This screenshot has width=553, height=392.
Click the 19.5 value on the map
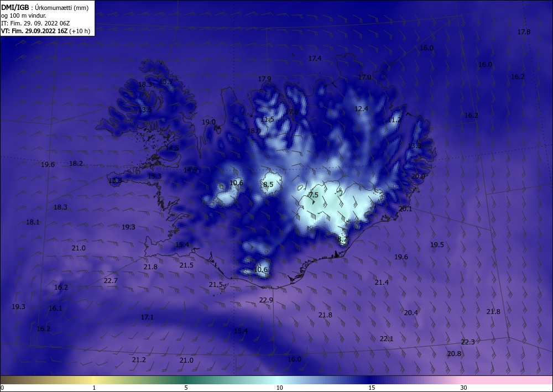tap(437, 244)
